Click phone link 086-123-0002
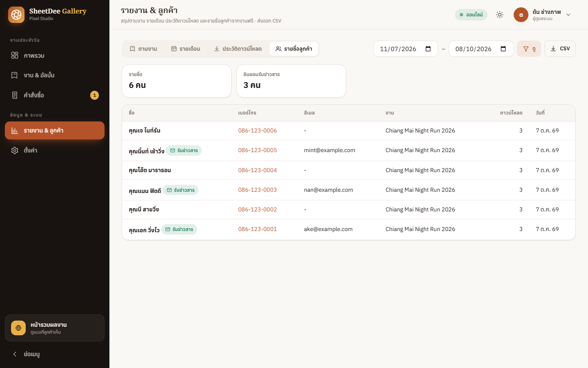The image size is (588, 368). 257,210
